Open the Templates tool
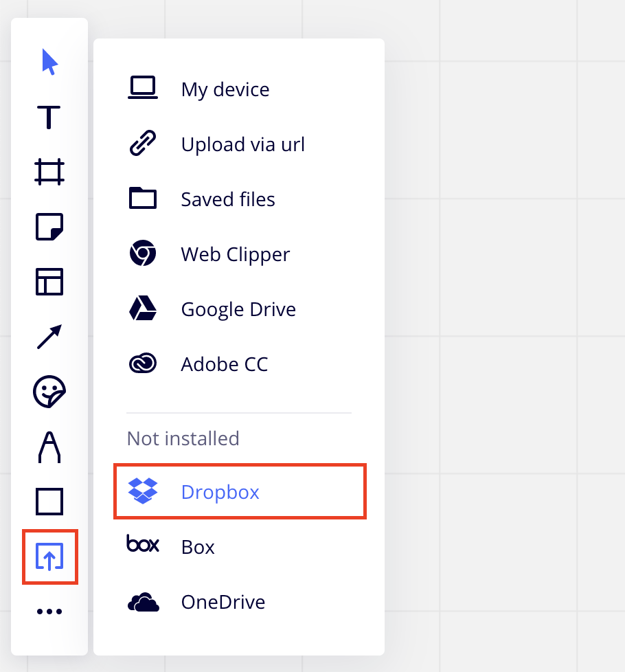This screenshot has width=625, height=672. [49, 282]
